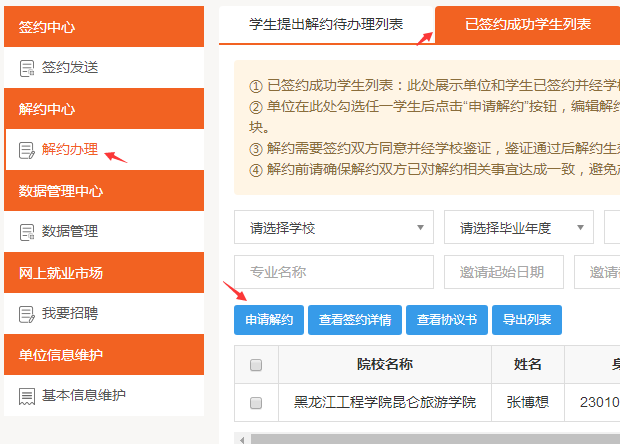620x444 pixels.
Task: Select the 已签约成功学生列表 tab
Action: 527,25
